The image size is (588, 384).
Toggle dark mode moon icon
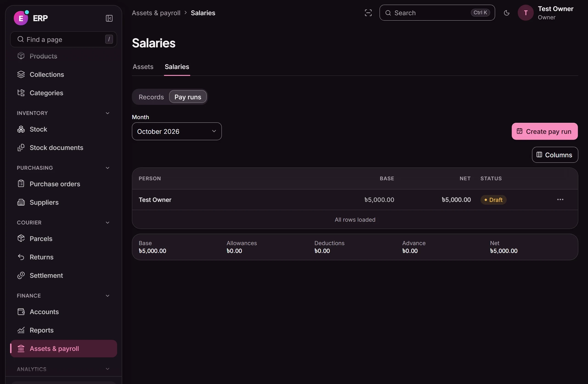tap(506, 13)
